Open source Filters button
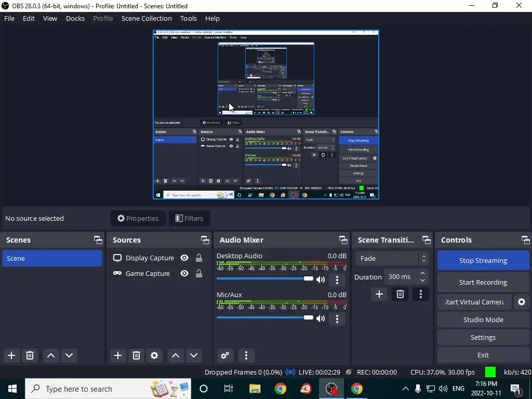 [189, 219]
